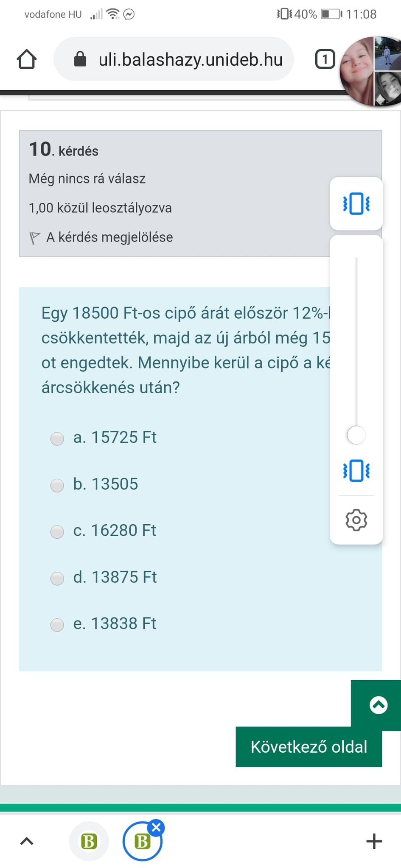Screen dimensions: 401x868
Task: Tap the browser home icon
Action: pyautogui.click(x=27, y=59)
